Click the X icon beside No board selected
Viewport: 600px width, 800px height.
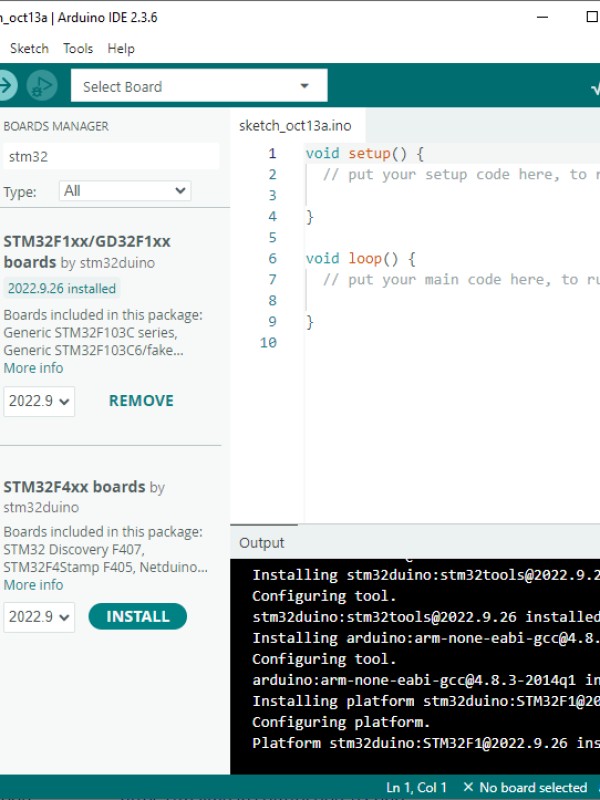click(x=469, y=788)
